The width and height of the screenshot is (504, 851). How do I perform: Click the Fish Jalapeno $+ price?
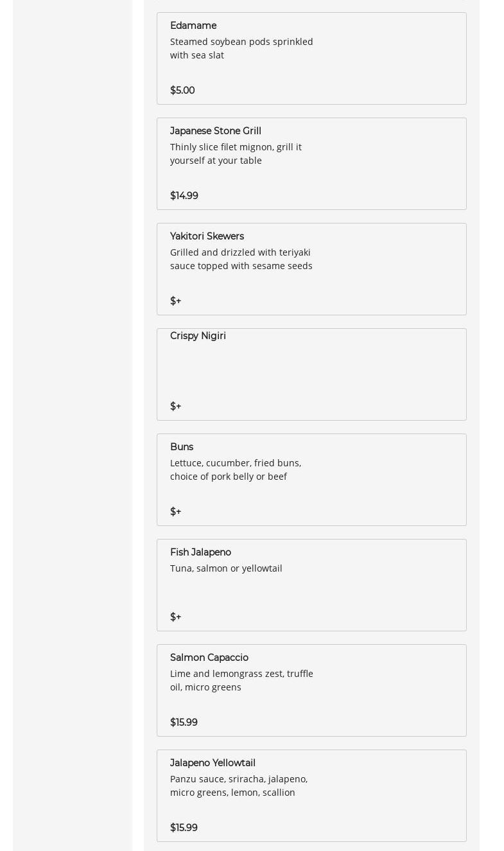(x=175, y=617)
